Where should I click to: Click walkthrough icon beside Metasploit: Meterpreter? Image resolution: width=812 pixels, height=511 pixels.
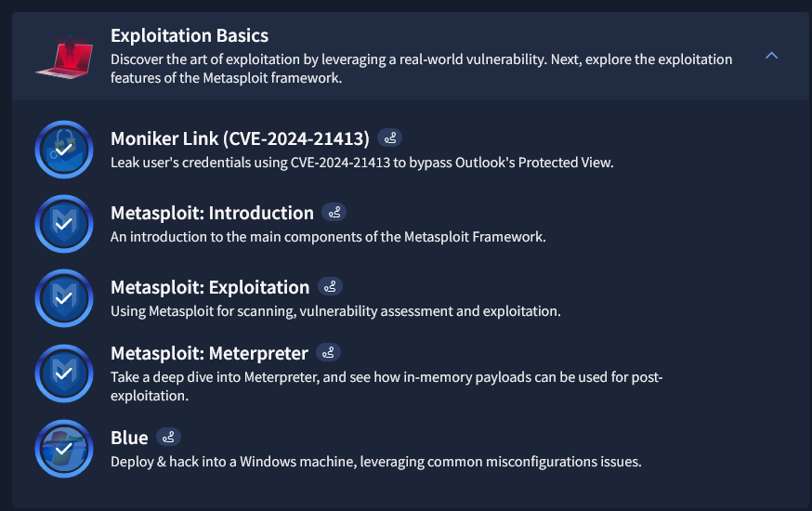coord(328,352)
